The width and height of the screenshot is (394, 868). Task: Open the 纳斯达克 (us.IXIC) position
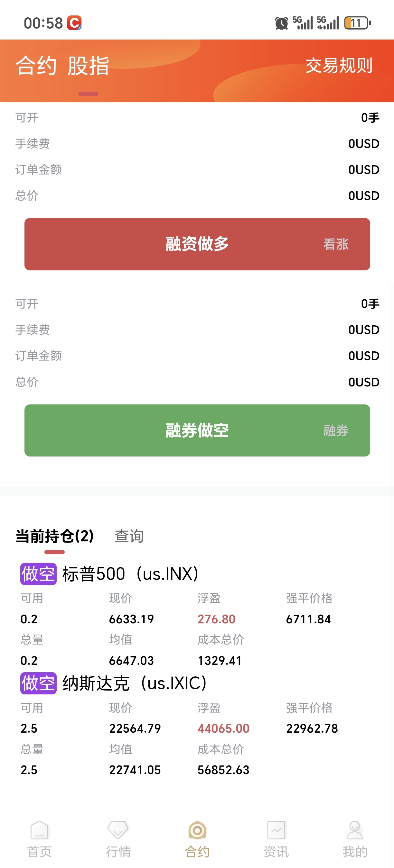pyautogui.click(x=134, y=683)
